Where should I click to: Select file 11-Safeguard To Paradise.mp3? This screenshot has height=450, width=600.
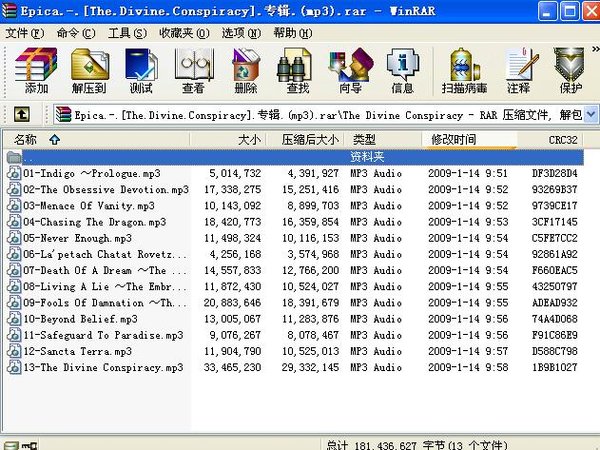[103, 335]
